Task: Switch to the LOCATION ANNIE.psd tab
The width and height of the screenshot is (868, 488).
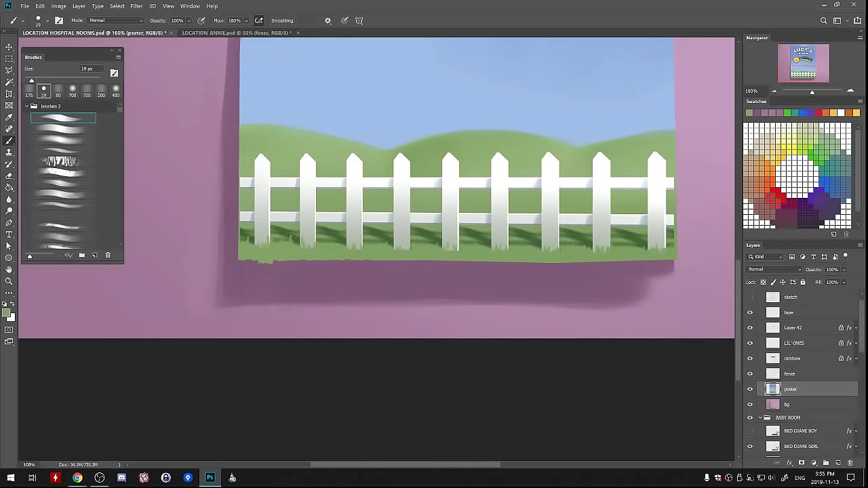Action: [x=236, y=33]
